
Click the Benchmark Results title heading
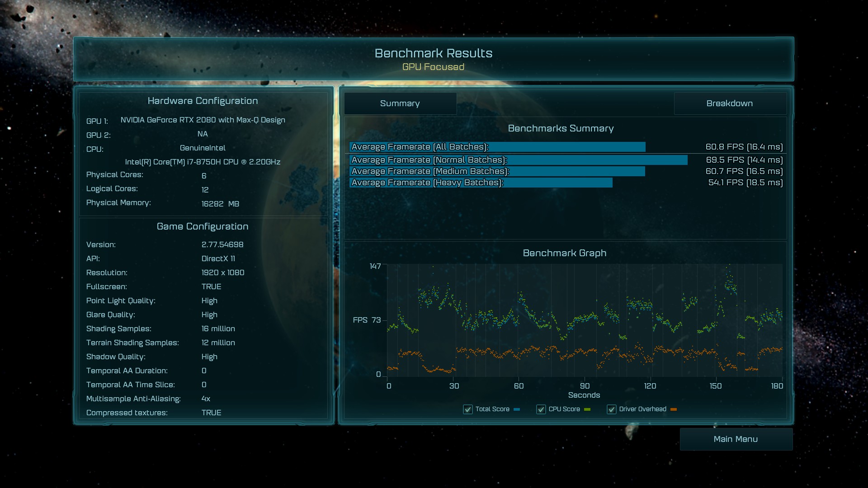point(433,53)
